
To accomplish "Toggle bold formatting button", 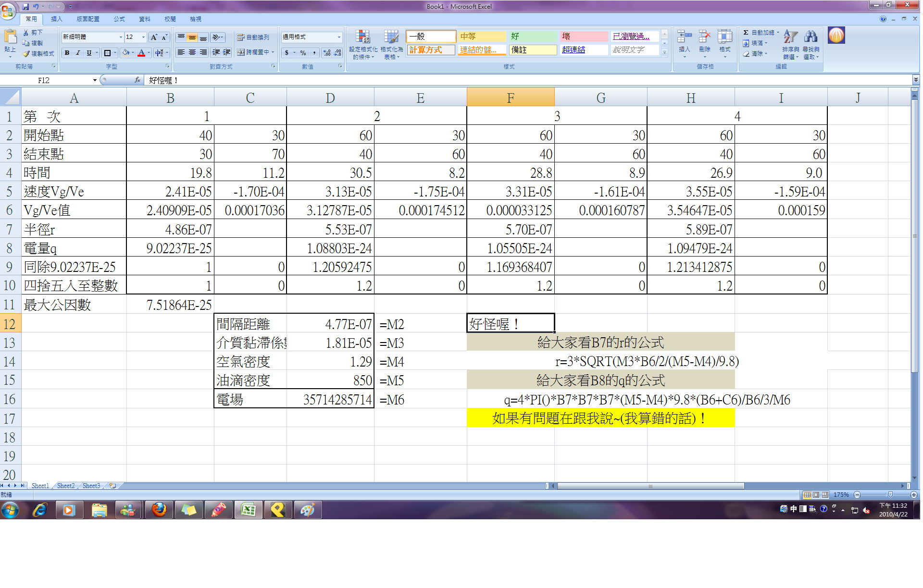I will (67, 53).
